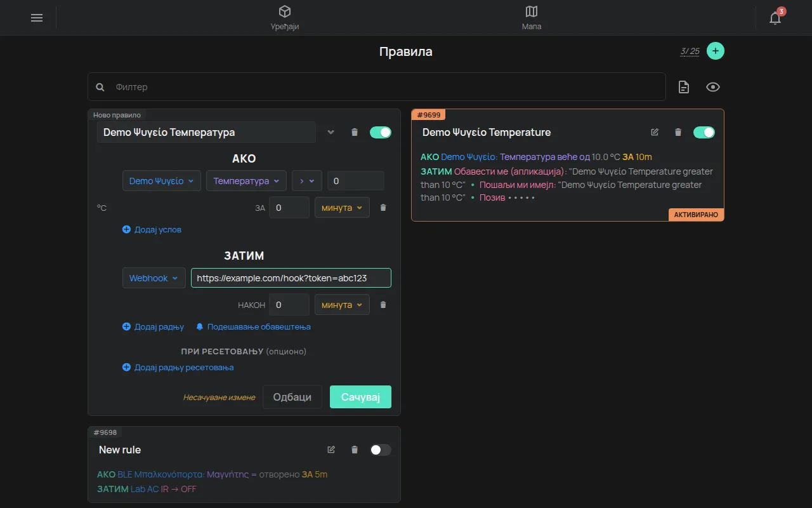812x508 pixels.
Task: Disable the new rule editor toggle
Action: [381, 132]
